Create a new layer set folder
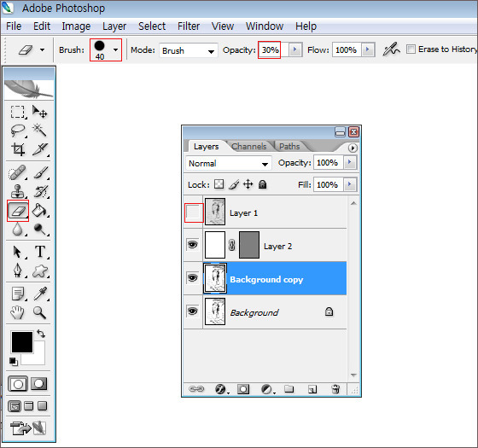Image resolution: width=478 pixels, height=448 pixels. (x=289, y=389)
